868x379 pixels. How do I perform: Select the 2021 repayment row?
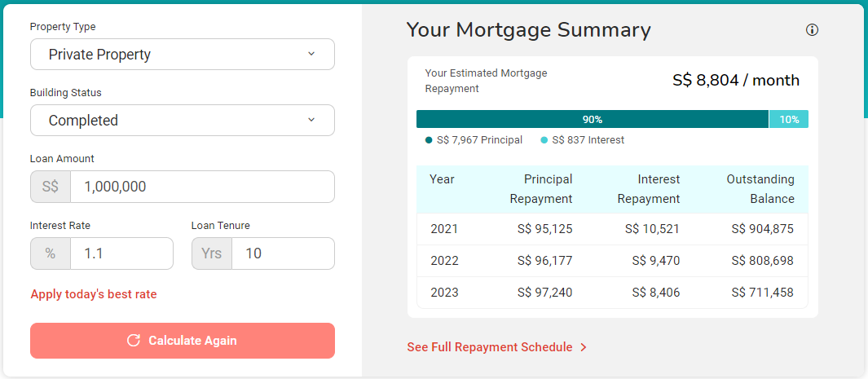[612, 229]
